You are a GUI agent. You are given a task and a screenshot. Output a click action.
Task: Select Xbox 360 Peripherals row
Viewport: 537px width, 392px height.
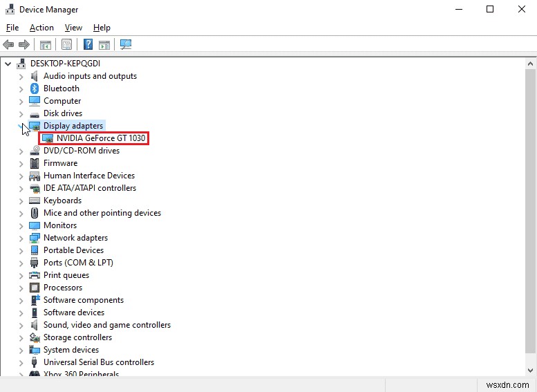[x=81, y=374]
